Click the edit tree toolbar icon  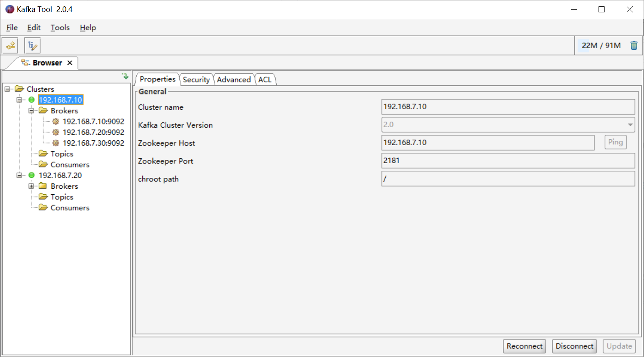[x=32, y=45]
